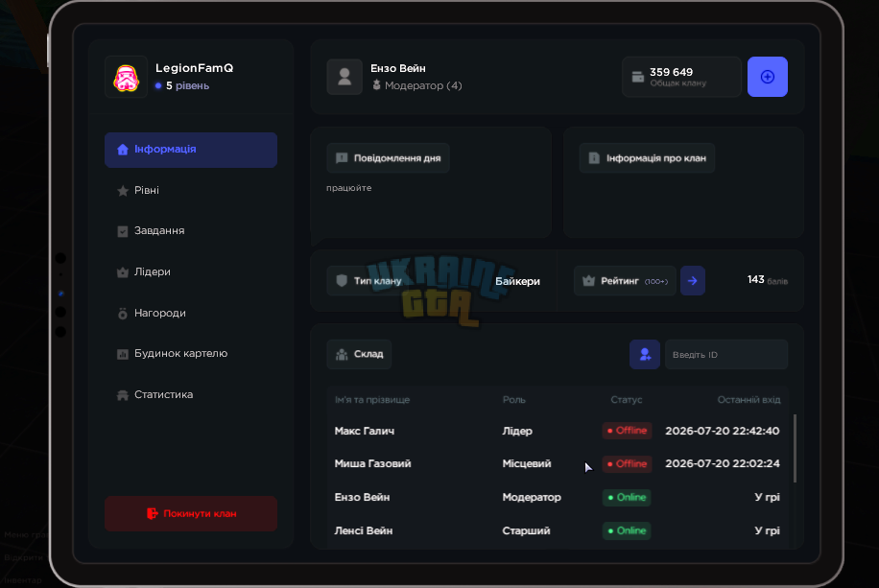Click the Введіть ID input field
Viewport: 879px width, 588px height.
(x=726, y=354)
